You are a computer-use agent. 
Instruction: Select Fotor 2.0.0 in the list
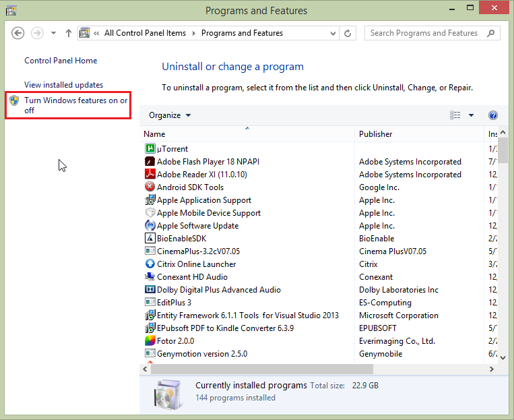(175, 340)
